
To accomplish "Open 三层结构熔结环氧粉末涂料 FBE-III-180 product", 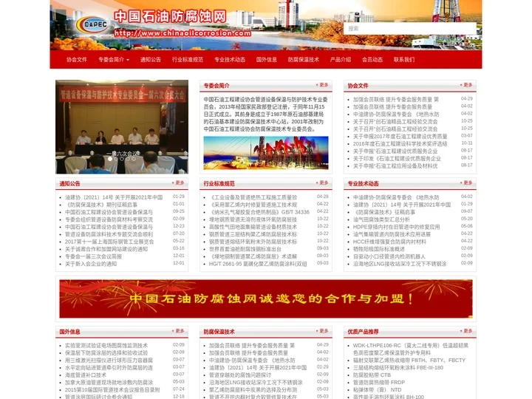I will [x=398, y=368].
